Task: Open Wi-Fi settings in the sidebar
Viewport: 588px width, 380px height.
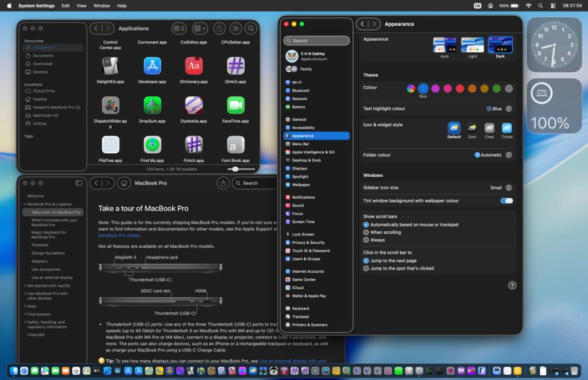Action: click(296, 83)
